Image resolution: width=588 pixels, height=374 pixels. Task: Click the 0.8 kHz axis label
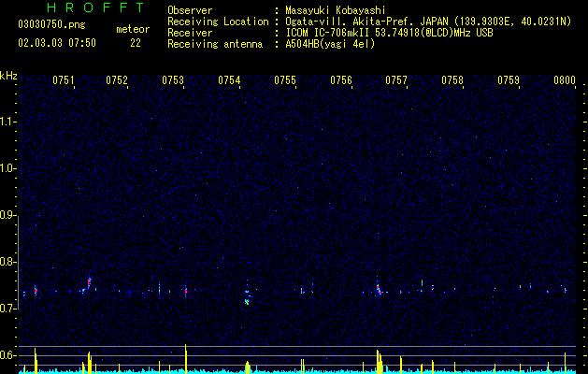pyautogui.click(x=8, y=262)
